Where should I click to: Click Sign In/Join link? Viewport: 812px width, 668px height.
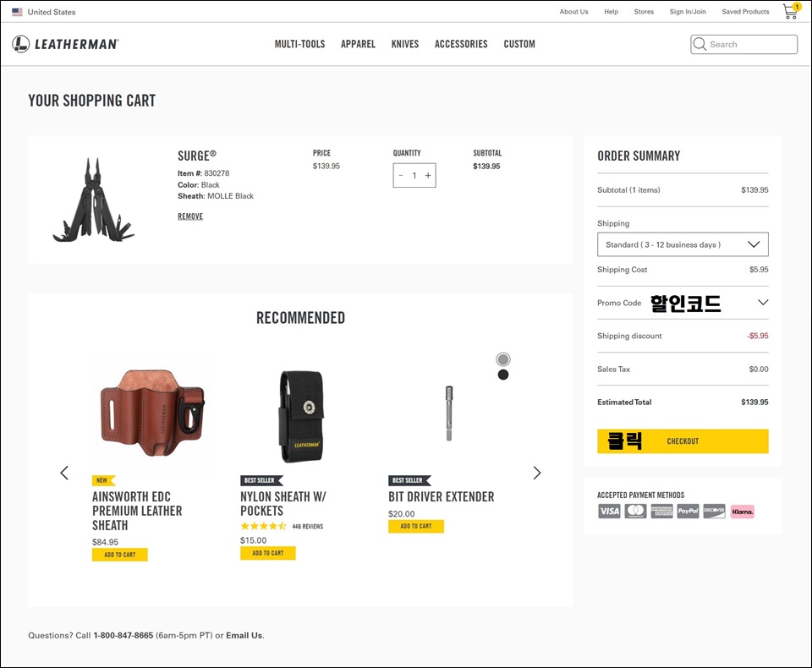[688, 11]
